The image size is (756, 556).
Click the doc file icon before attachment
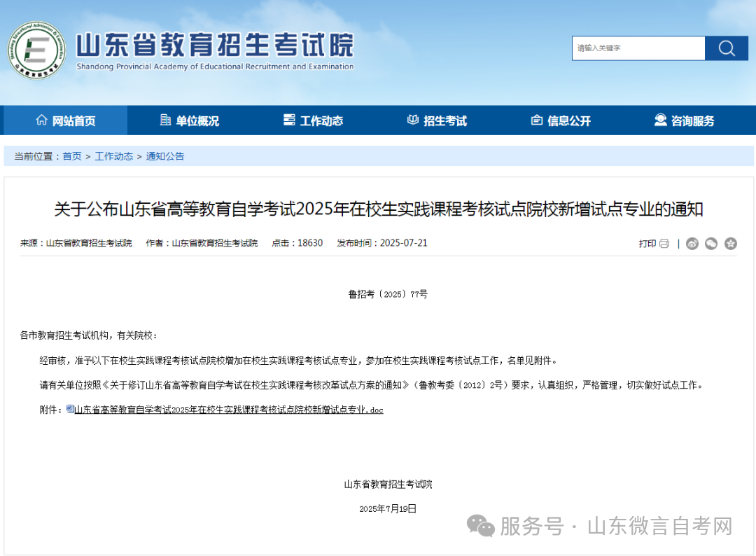click(70, 410)
